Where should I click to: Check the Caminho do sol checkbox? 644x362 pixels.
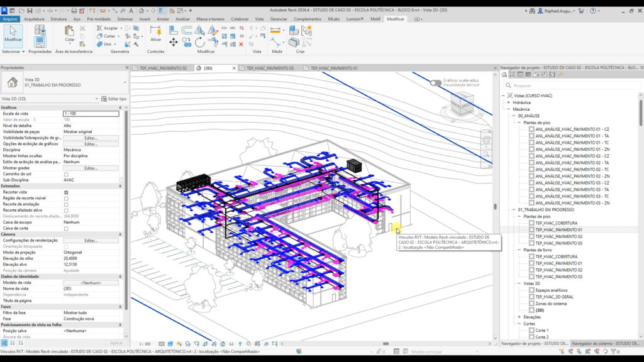pyautogui.click(x=66, y=174)
